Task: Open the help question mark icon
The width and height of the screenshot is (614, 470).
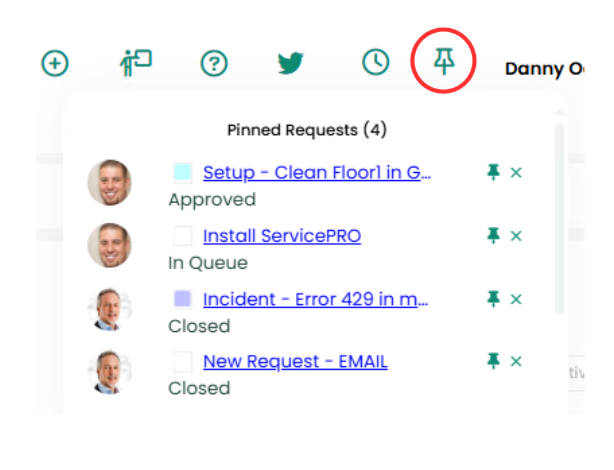Action: (x=214, y=63)
